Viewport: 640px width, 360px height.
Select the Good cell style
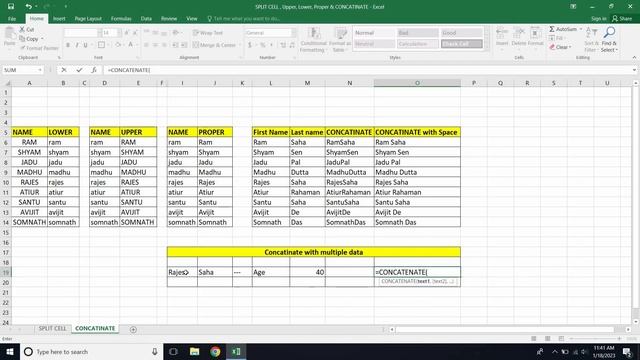(x=462, y=33)
